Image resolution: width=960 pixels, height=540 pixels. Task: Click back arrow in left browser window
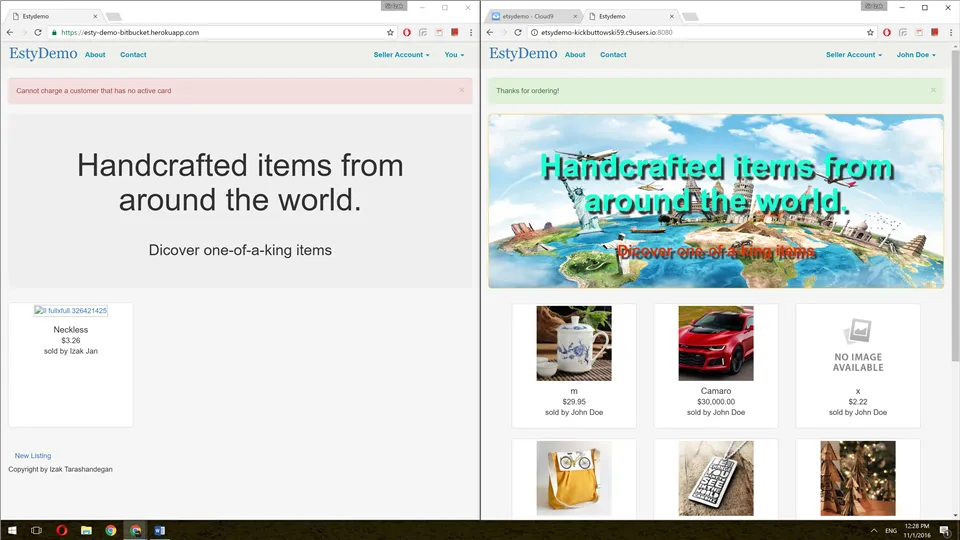pos(10,32)
